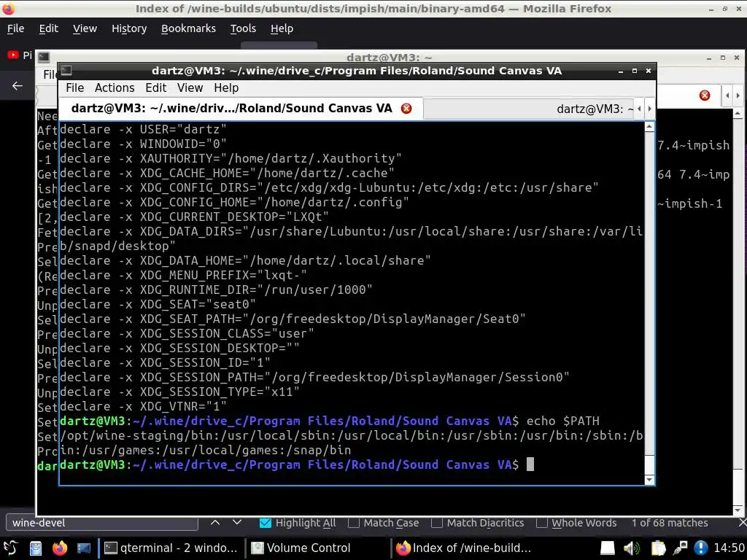Open Firefox Bookmarks menu
This screenshot has width=747, height=560.
[x=189, y=28]
